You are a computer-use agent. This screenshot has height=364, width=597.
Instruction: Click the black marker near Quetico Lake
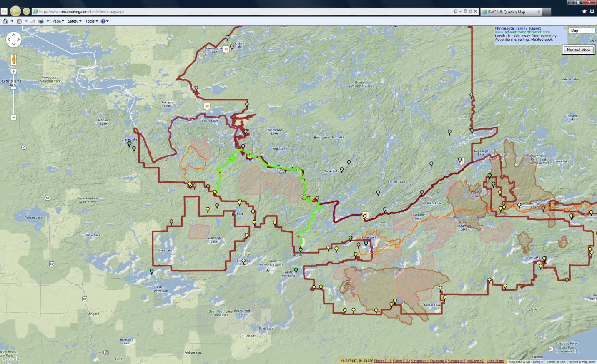coord(232,47)
